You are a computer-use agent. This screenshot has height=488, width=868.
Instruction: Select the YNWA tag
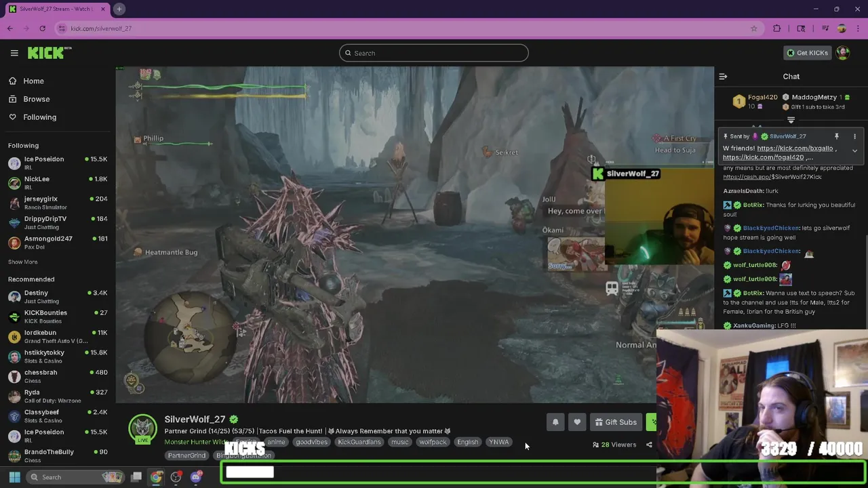[x=498, y=442]
